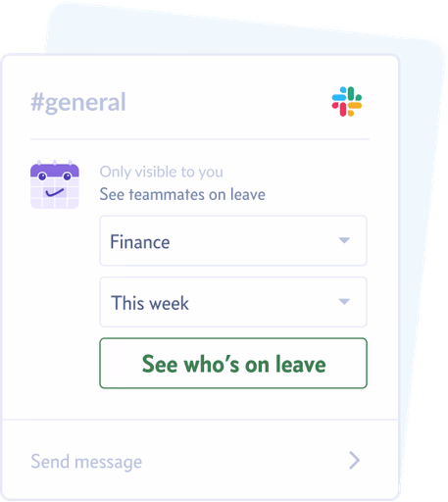Select the Finance text in the selector

pyautogui.click(x=140, y=242)
